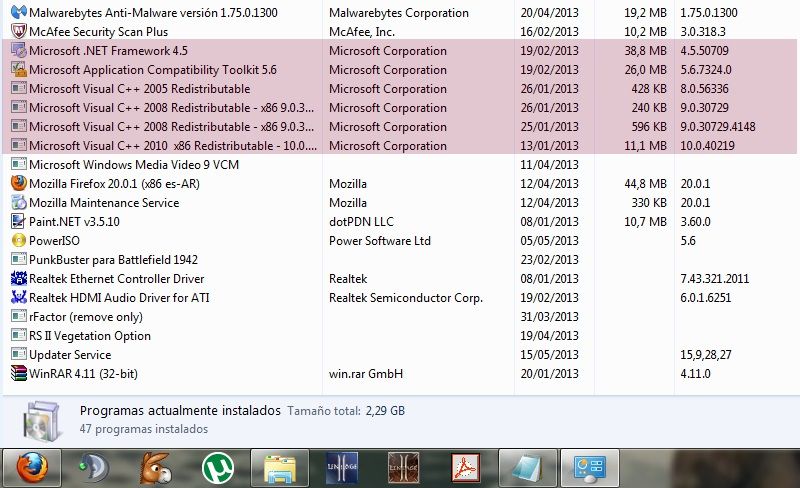Click publisher cell Power Software Ltd
This screenshot has width=800, height=488.
click(380, 240)
